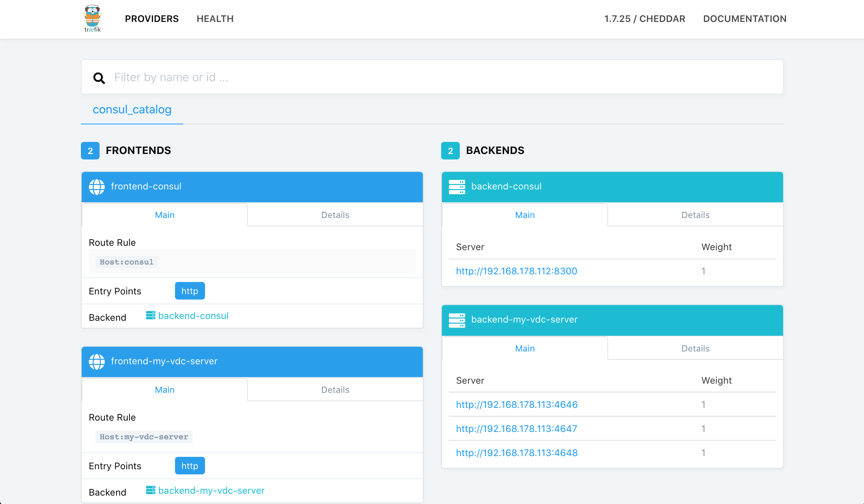Select Main tab in frontend-consul card
The height and width of the screenshot is (504, 864).
click(165, 215)
